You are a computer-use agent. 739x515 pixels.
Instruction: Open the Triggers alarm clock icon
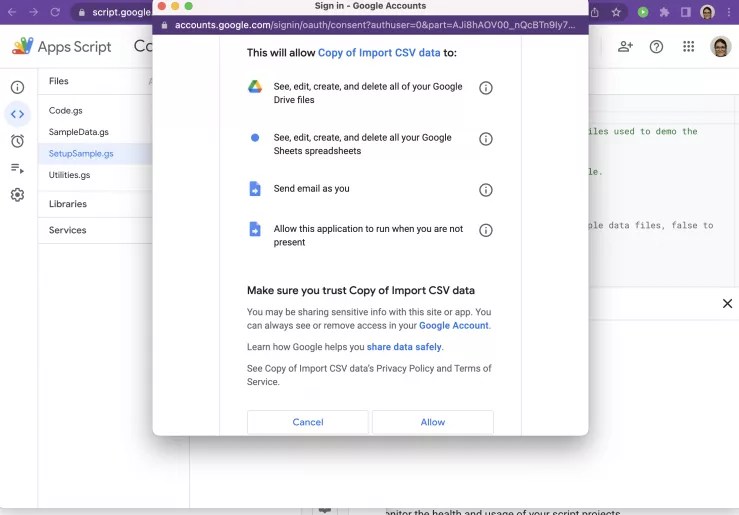pyautogui.click(x=17, y=141)
